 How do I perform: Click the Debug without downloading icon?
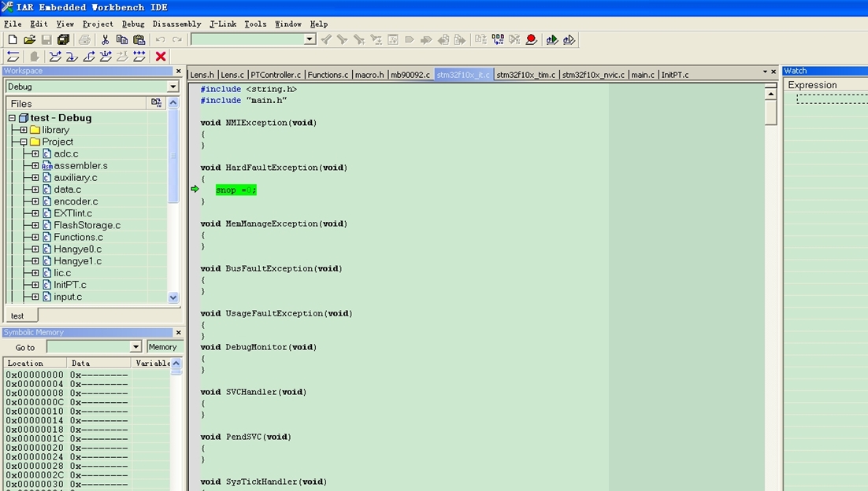(x=569, y=40)
